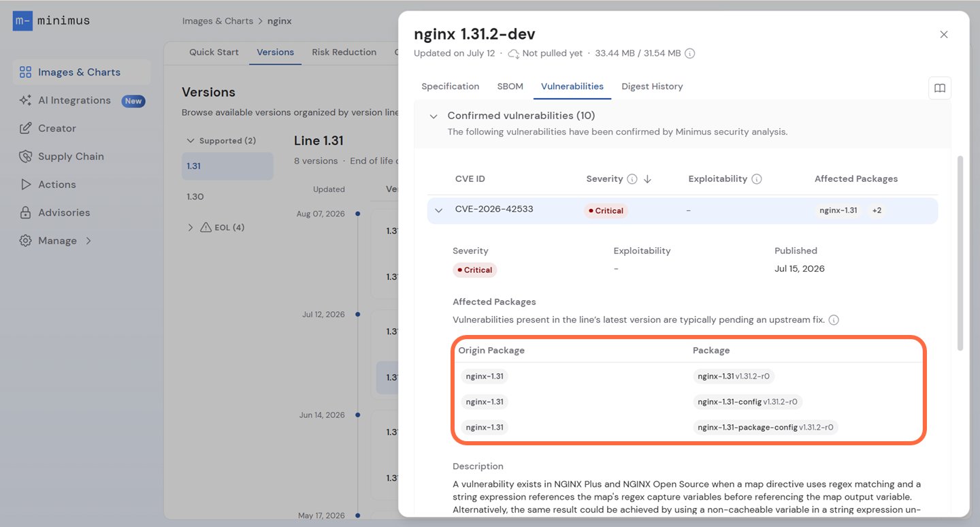Click package nginx-1.31 v1.31.2-r0
This screenshot has height=527, width=980.
pos(734,376)
